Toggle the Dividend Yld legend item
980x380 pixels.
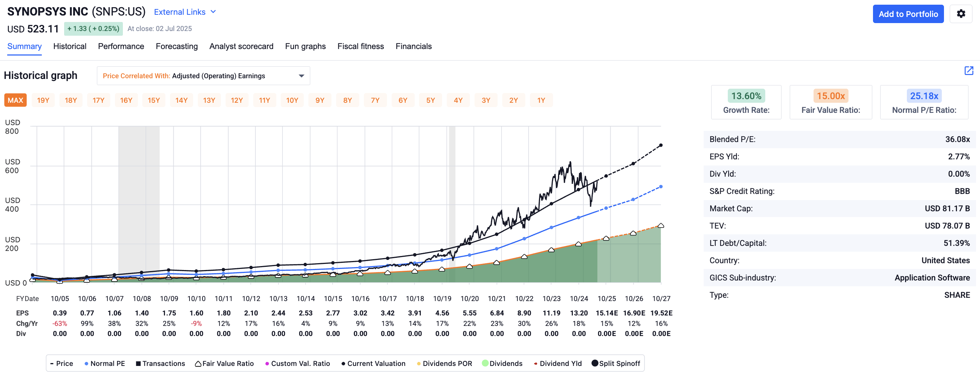(558, 363)
